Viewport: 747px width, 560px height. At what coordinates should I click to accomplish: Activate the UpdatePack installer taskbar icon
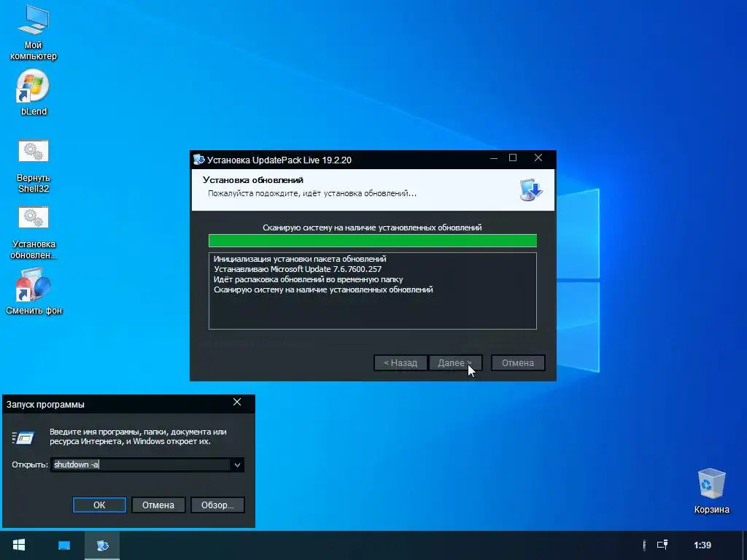tap(102, 545)
